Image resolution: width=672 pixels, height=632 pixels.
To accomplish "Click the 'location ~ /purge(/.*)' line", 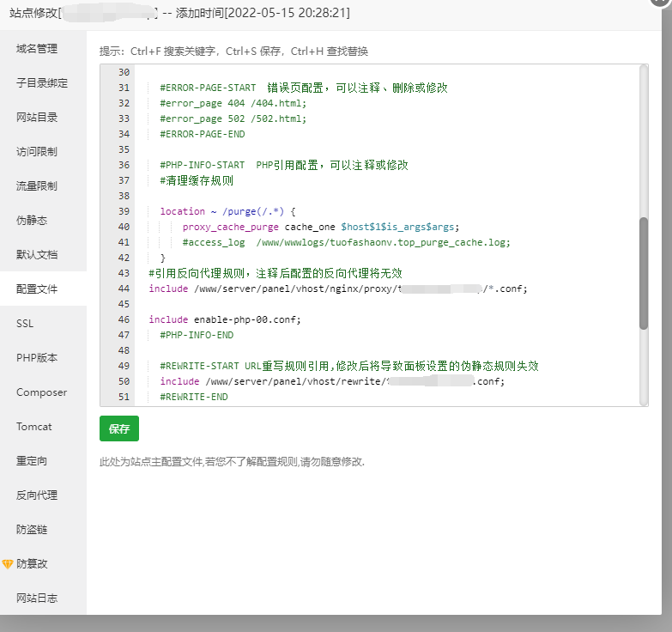I will (227, 211).
